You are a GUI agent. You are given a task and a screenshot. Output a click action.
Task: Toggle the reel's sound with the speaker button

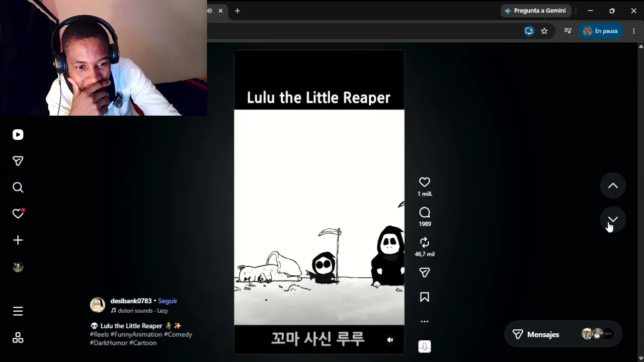[390, 340]
